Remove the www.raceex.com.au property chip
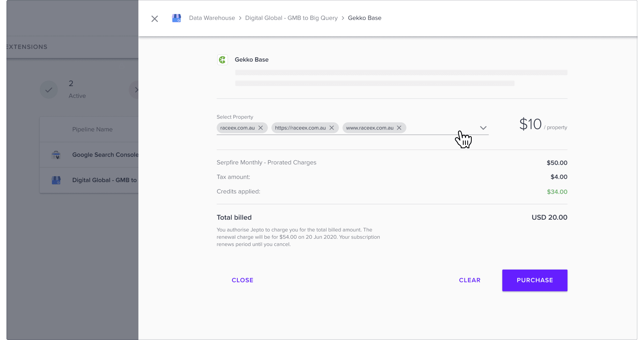The height and width of the screenshot is (340, 644). click(x=399, y=128)
